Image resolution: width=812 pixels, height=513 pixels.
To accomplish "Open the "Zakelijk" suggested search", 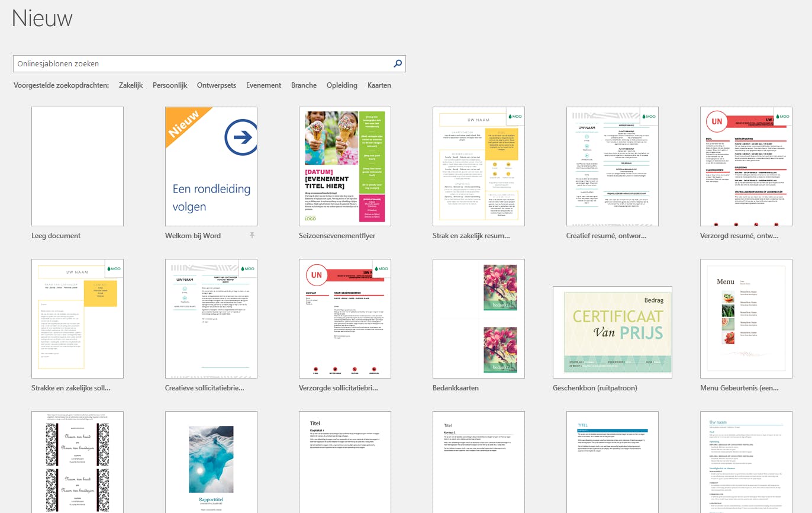I will point(130,85).
